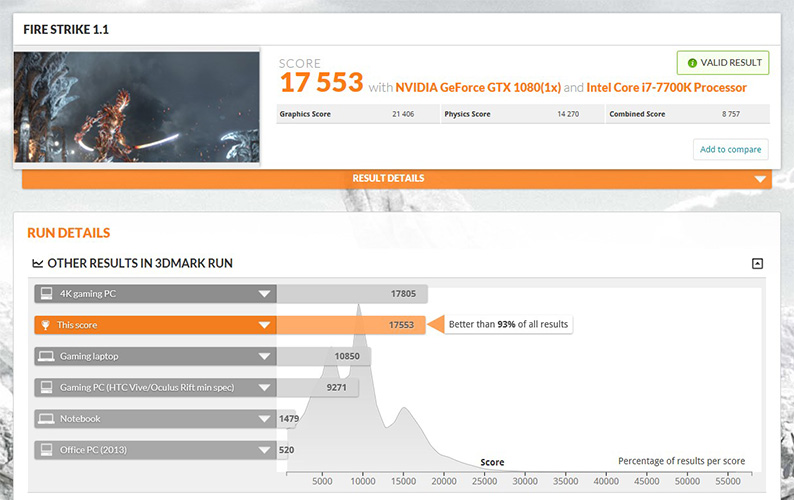Click the desktop icon next to Gaming PC HTC Vive
The height and width of the screenshot is (500, 794).
tap(47, 388)
